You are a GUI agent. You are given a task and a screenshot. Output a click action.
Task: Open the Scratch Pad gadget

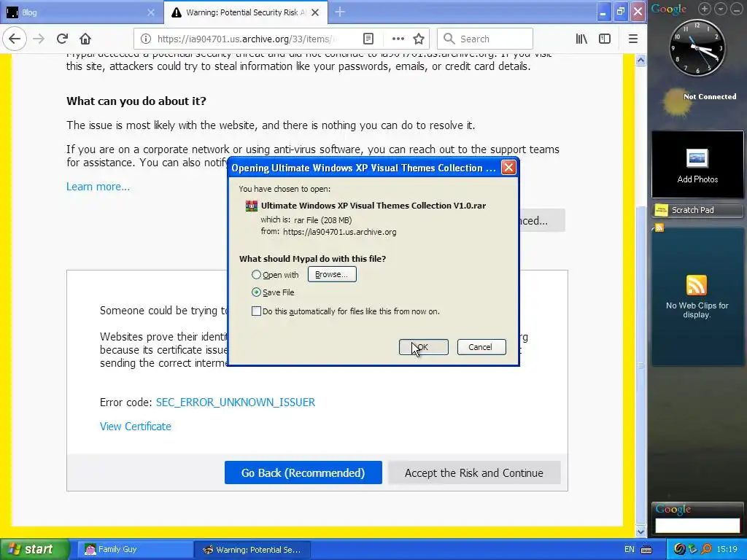point(697,210)
